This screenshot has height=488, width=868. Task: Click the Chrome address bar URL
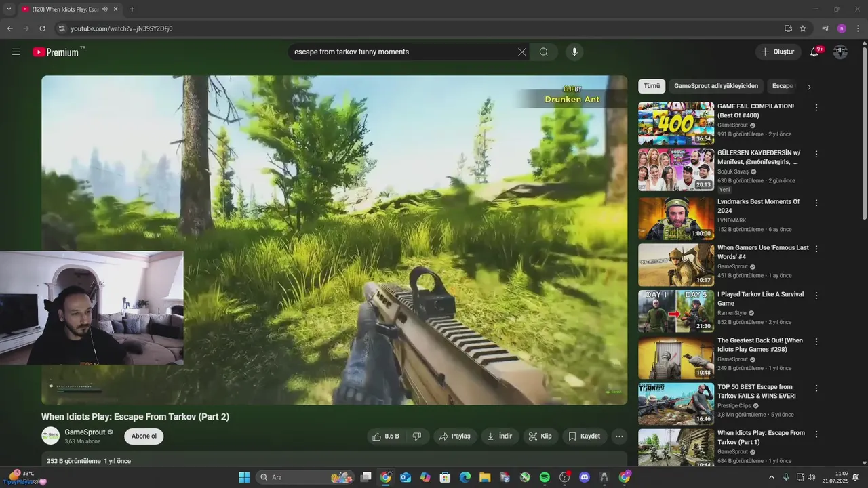click(121, 28)
